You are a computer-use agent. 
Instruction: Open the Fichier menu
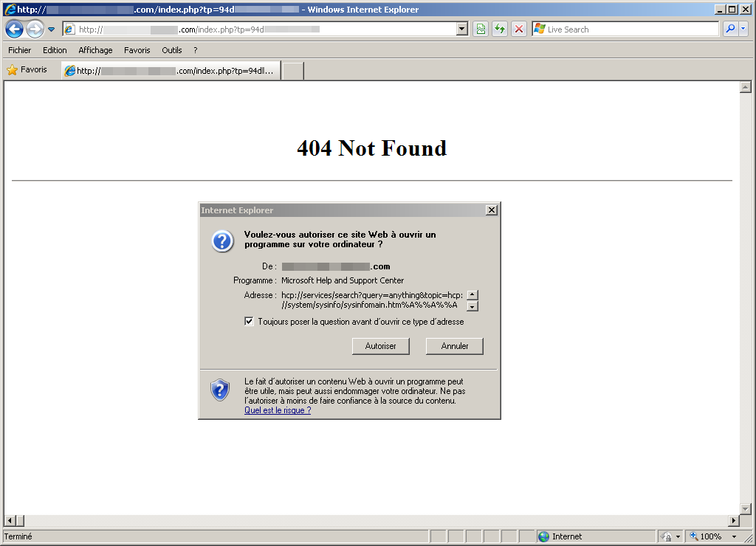(x=20, y=50)
